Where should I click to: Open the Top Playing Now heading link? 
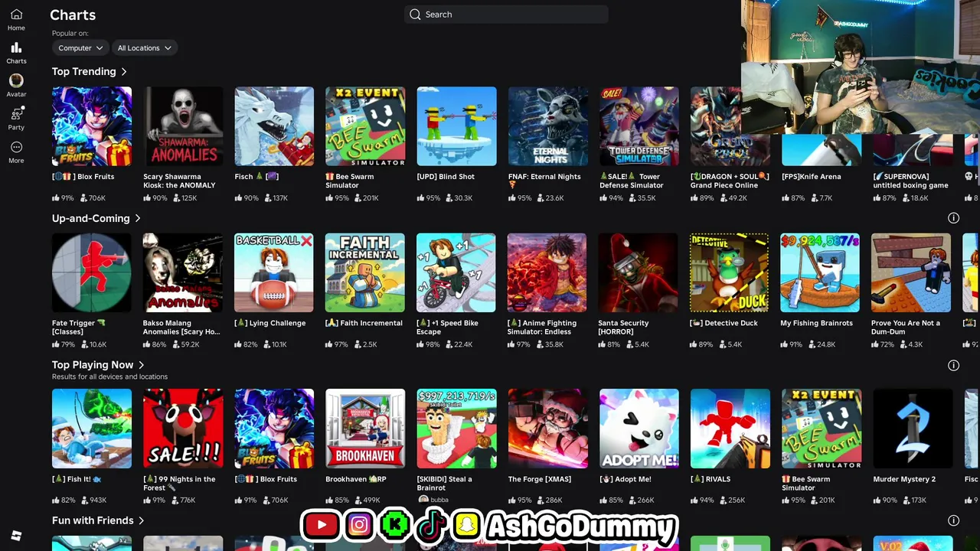tap(93, 365)
